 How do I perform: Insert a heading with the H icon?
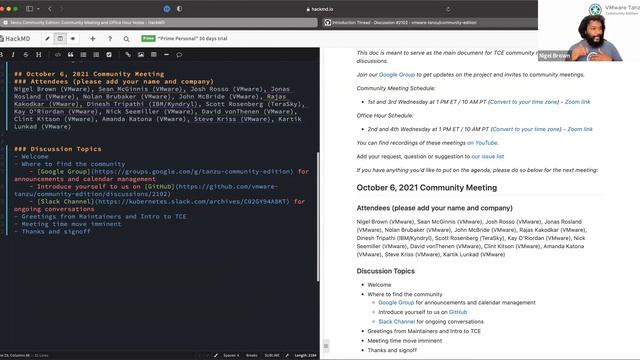39,55
